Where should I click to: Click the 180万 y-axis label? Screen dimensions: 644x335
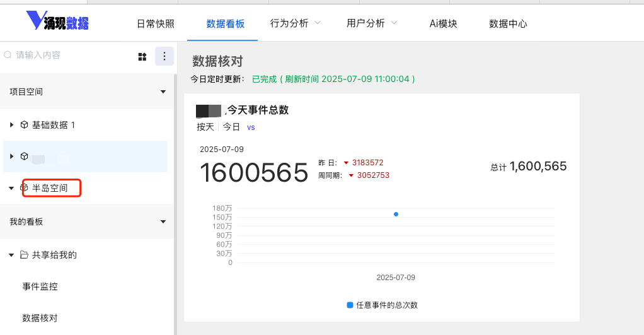(222, 208)
